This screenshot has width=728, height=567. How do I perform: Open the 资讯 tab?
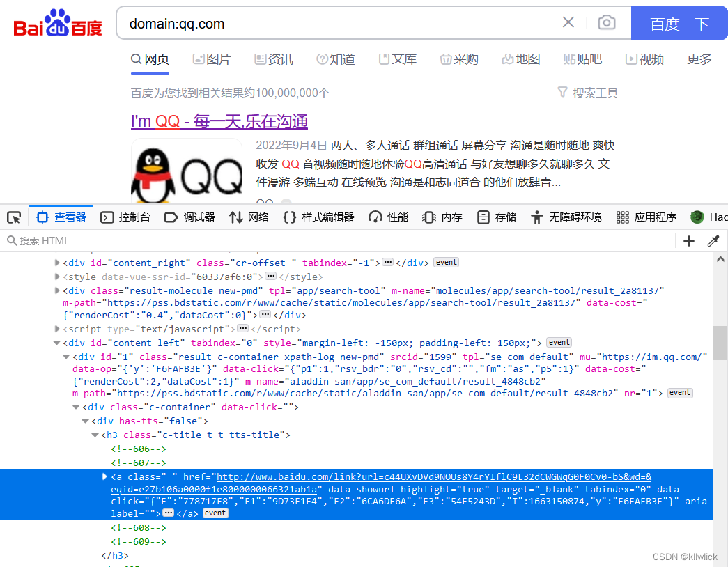coord(274,59)
